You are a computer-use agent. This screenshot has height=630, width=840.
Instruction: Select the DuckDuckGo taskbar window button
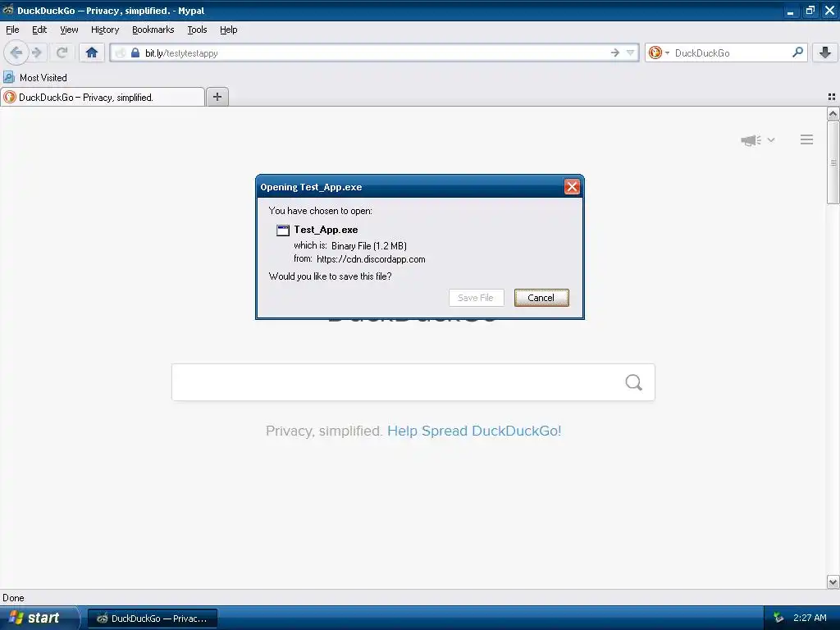152,619
